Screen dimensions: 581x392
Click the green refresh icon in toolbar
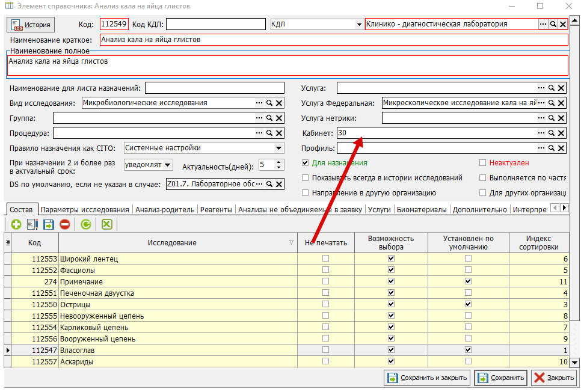tap(86, 224)
